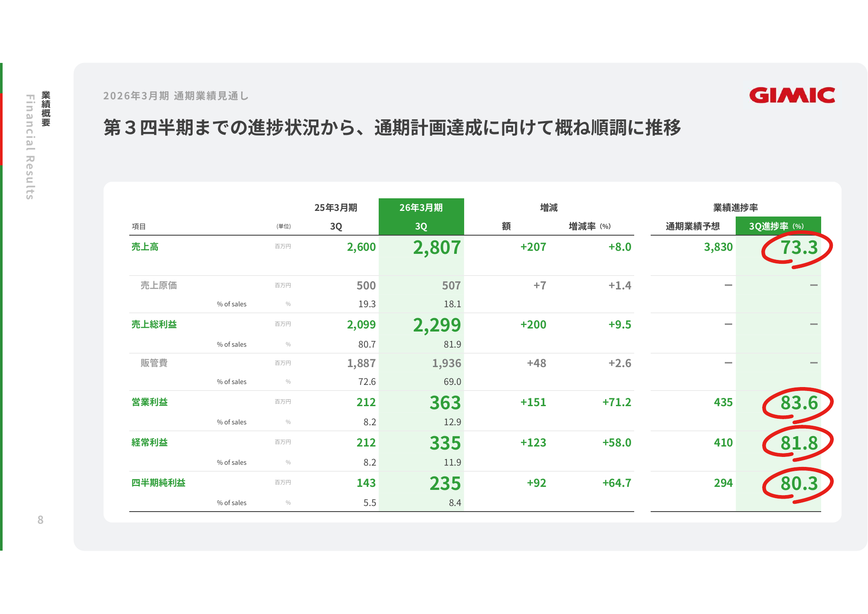Click the 増減率 (%) column header

coord(590,226)
